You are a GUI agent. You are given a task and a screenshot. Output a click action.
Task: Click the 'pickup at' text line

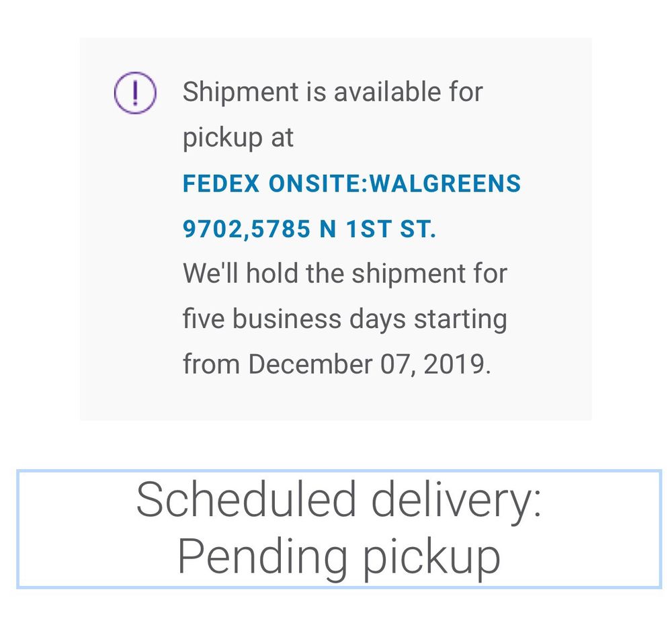click(x=238, y=138)
